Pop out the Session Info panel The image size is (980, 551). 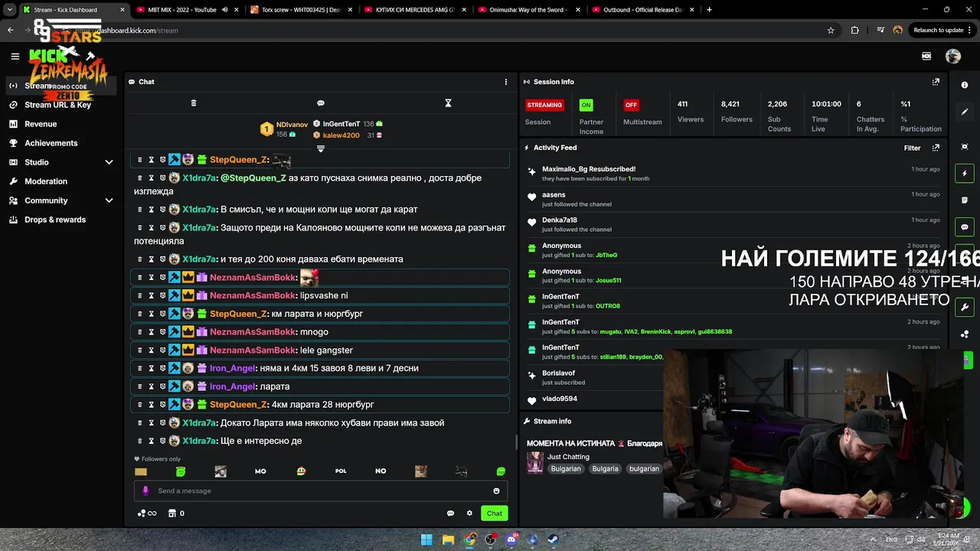(x=936, y=82)
